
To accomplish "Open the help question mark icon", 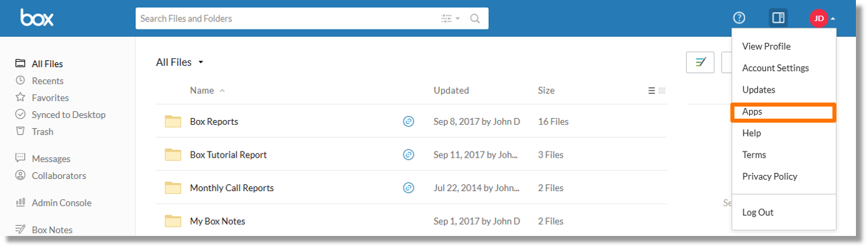I will (x=739, y=18).
